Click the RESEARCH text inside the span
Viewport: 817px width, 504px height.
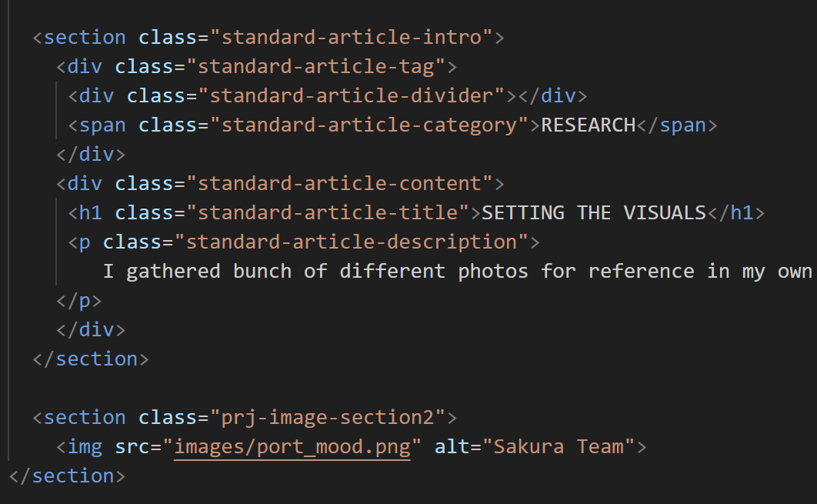589,125
